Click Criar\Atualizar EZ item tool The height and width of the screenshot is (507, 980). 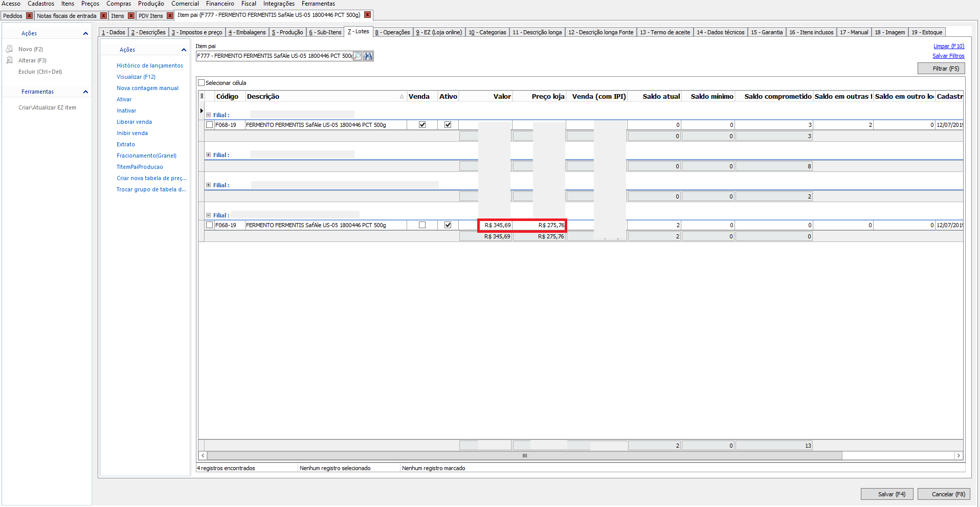[47, 107]
